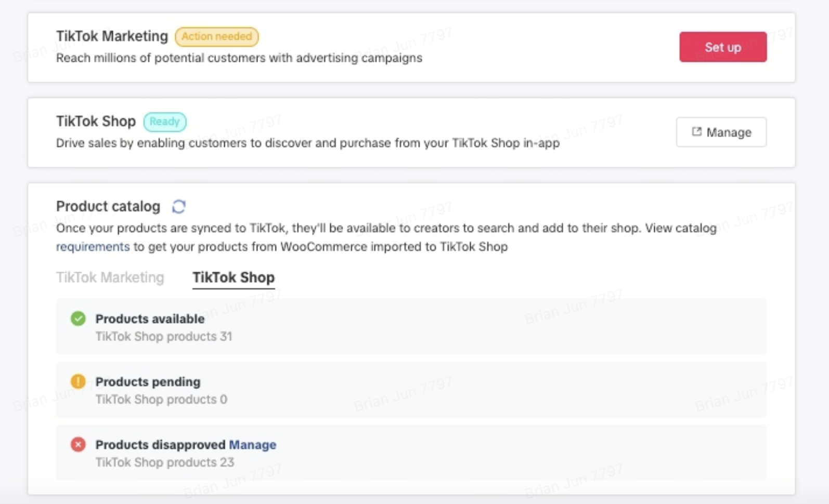829x504 pixels.
Task: Click the TikTok Shop products 23 count
Action: point(165,462)
